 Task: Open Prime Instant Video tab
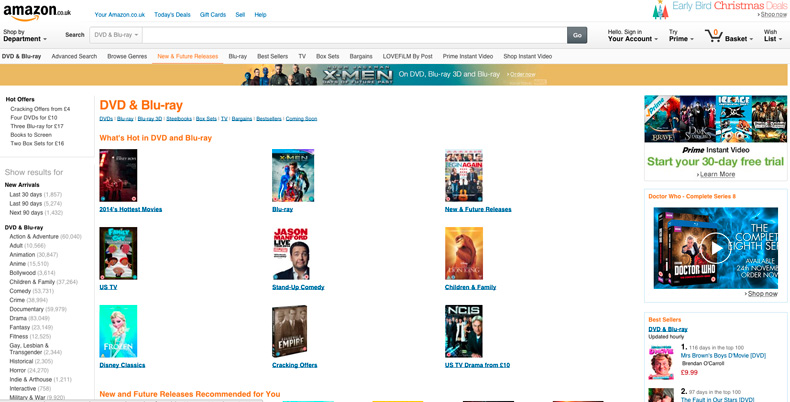click(x=468, y=56)
